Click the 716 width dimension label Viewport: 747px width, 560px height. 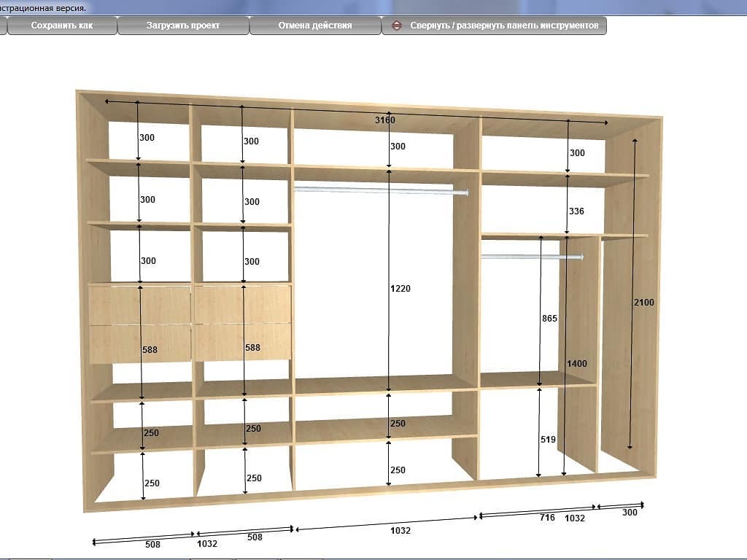pyautogui.click(x=548, y=518)
